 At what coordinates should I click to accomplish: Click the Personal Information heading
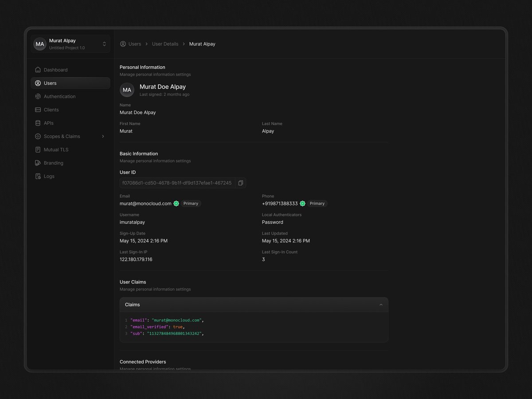click(142, 67)
